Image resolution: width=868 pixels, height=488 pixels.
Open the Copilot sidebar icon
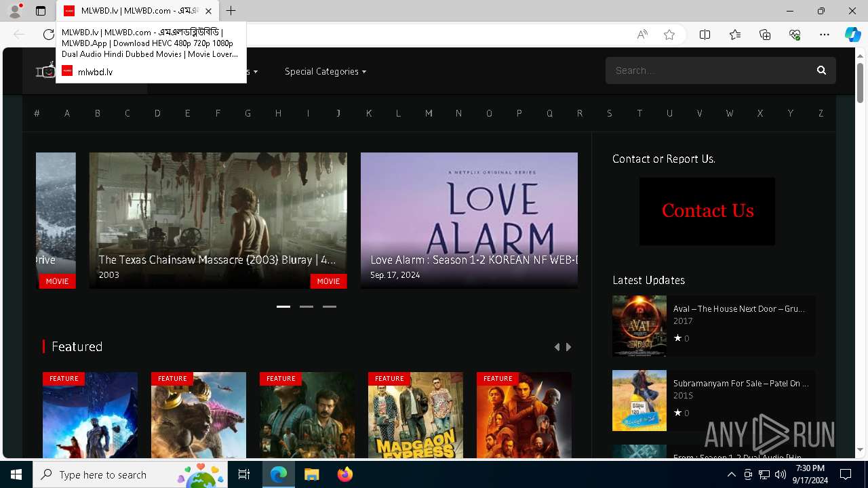(852, 35)
